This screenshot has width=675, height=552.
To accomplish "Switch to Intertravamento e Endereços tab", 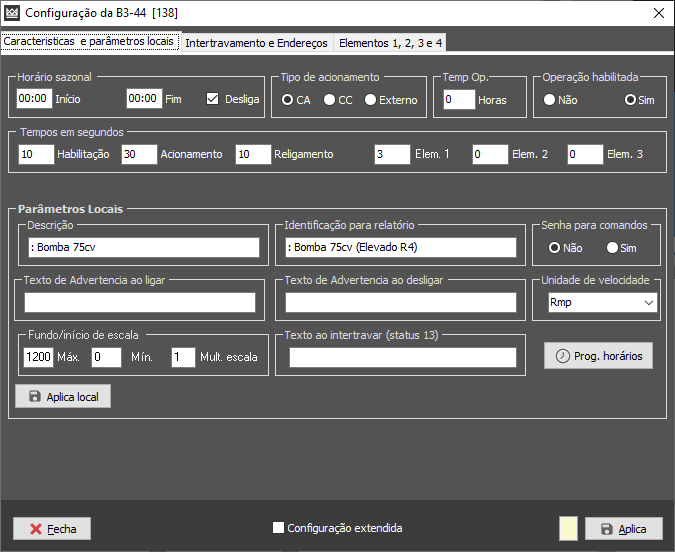I will [256, 43].
